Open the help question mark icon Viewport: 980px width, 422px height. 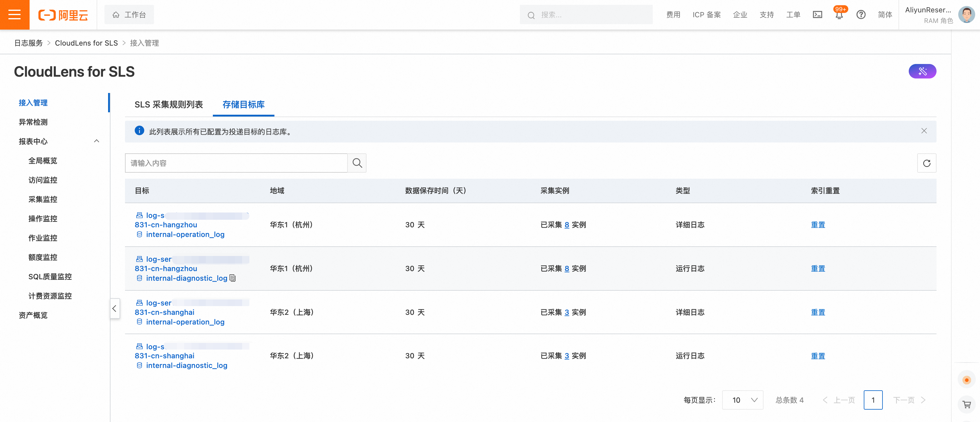861,15
